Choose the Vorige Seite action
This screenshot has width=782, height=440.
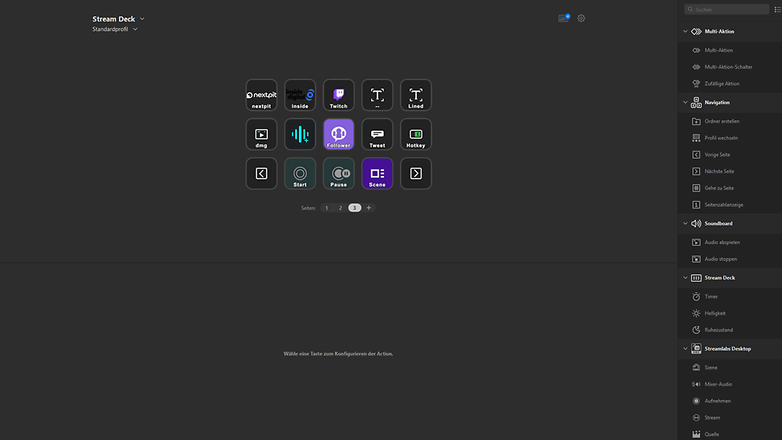(730, 155)
